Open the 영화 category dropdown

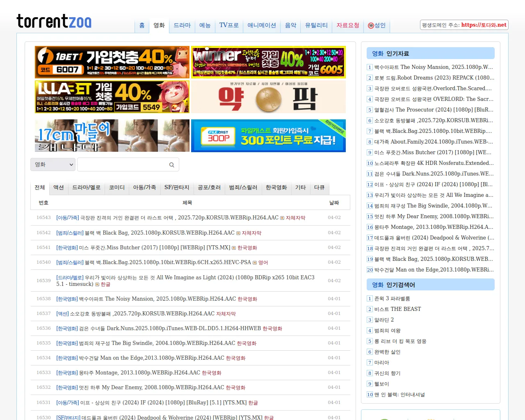click(x=53, y=164)
